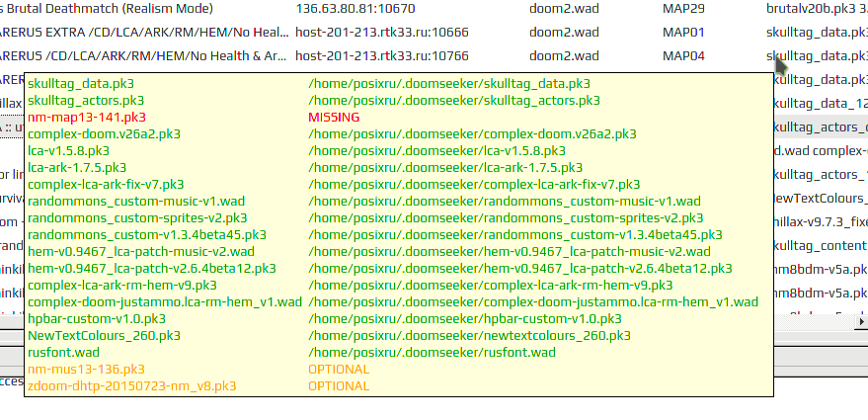Click path /home/posixru/.doomseeker/lca-ark-1.7.5.pk3

coord(445,167)
